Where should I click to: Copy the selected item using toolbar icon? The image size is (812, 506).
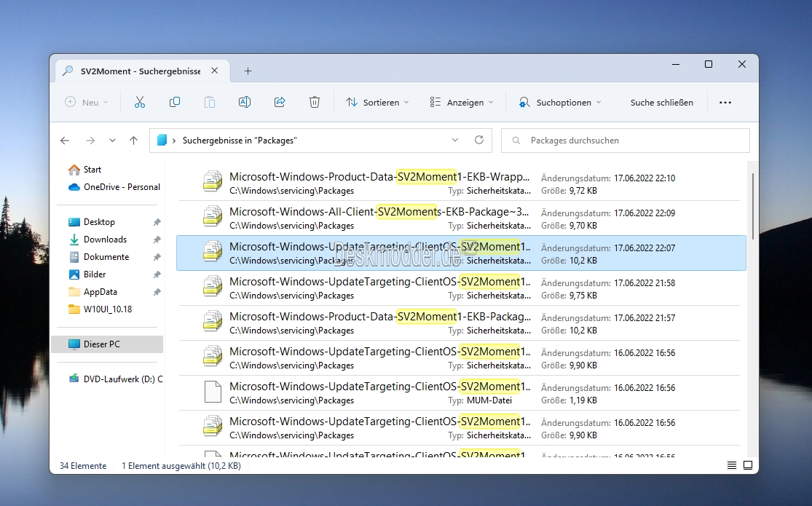point(175,103)
